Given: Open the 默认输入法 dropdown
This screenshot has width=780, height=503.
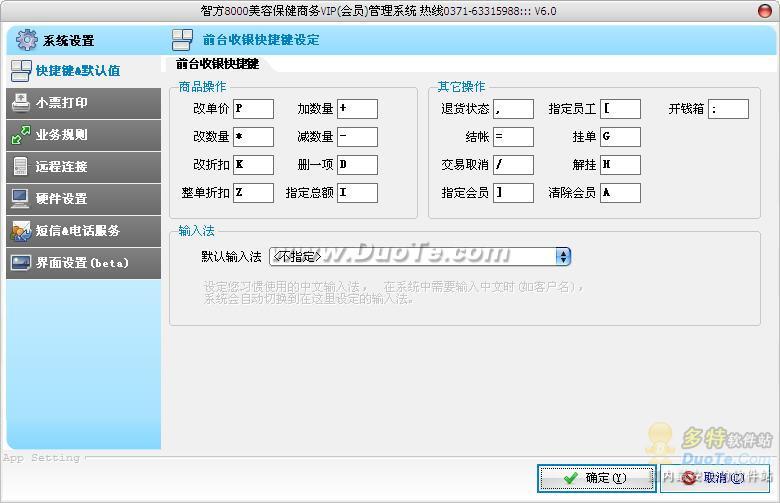Looking at the screenshot, I should click(419, 256).
